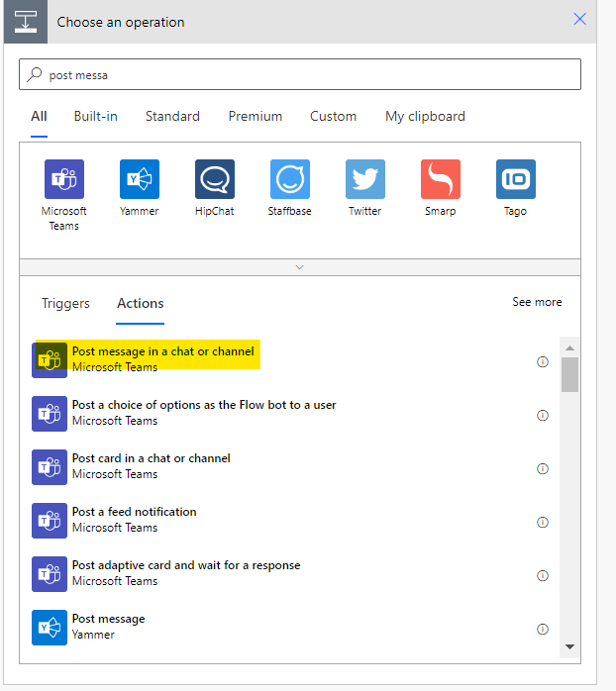Click the actions list scrollbar thumb

pyautogui.click(x=569, y=374)
